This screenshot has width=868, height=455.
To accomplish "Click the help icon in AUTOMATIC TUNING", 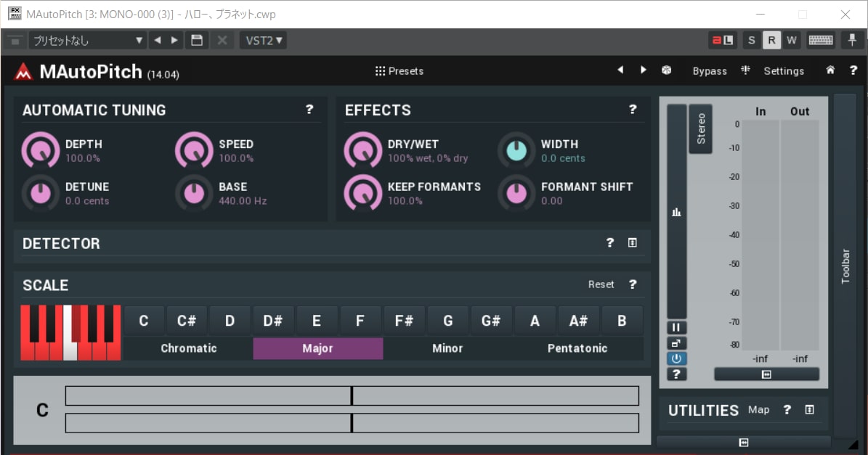I will [x=309, y=110].
